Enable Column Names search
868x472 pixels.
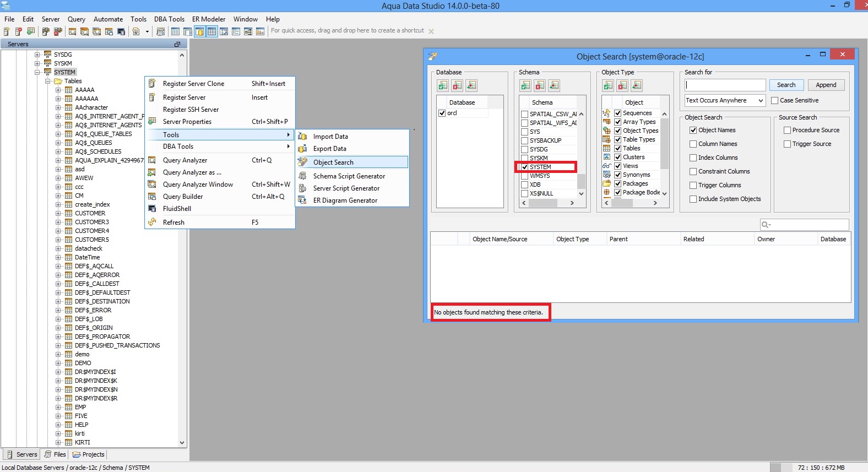pos(693,144)
